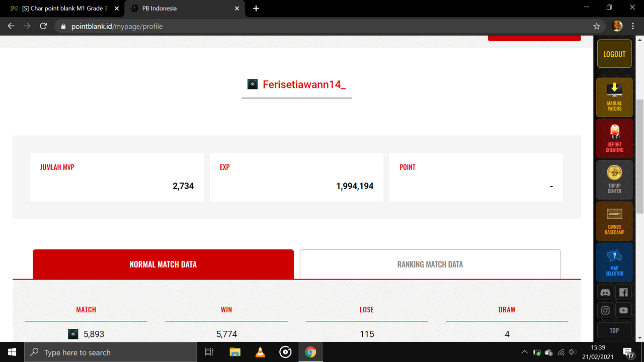Switch to Ranking Match Data tab

tap(430, 264)
